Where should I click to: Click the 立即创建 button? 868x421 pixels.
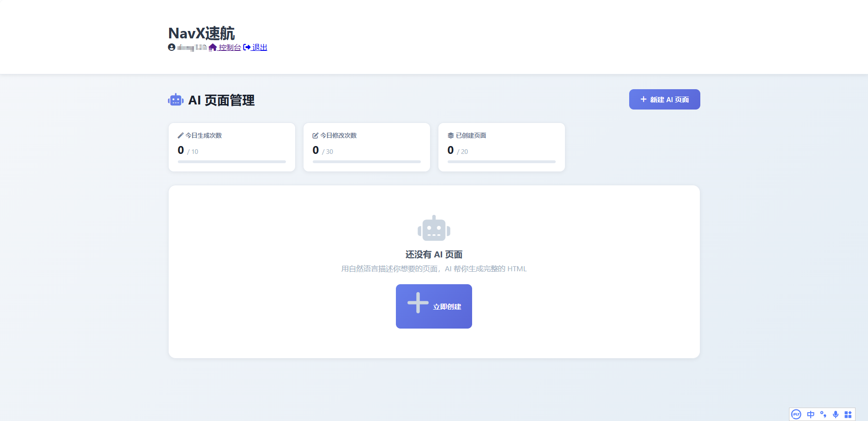pyautogui.click(x=434, y=306)
